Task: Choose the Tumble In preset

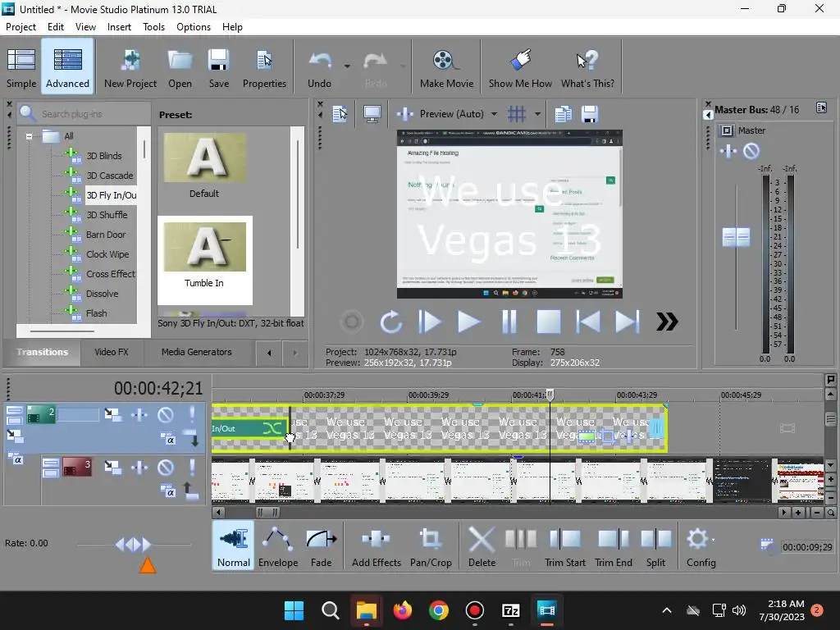Action: coord(204,259)
